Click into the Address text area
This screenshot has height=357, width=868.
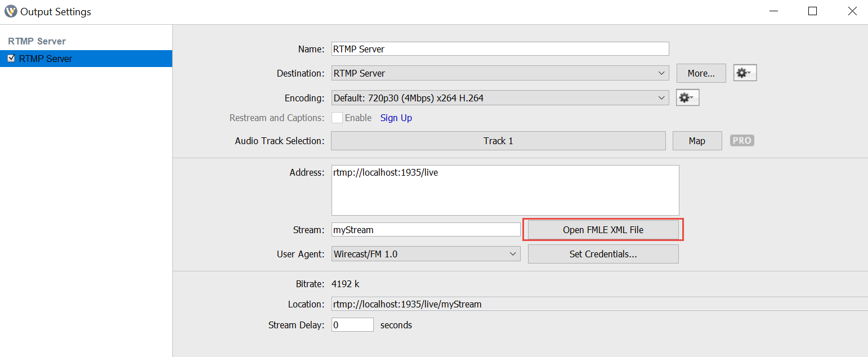tap(505, 190)
